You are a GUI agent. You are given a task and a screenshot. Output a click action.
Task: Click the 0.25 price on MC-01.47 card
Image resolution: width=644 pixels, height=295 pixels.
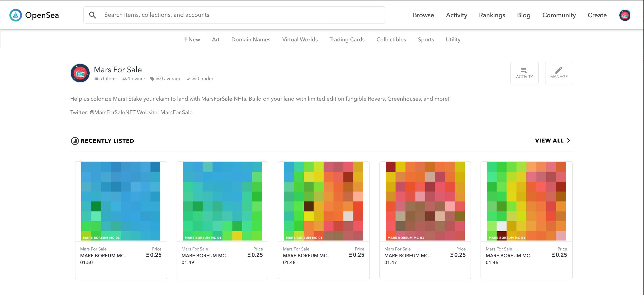(x=458, y=255)
